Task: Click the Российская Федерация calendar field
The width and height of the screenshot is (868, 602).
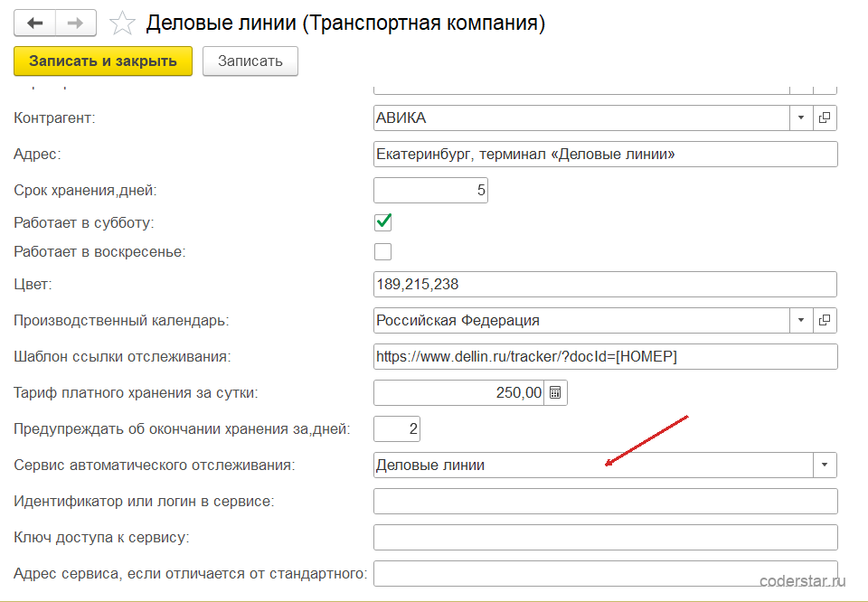Action: (581, 320)
